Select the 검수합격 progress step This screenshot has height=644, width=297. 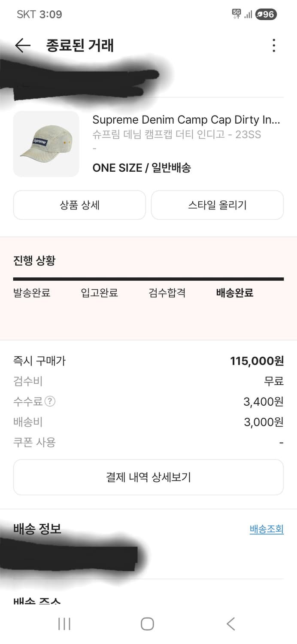[x=167, y=293]
